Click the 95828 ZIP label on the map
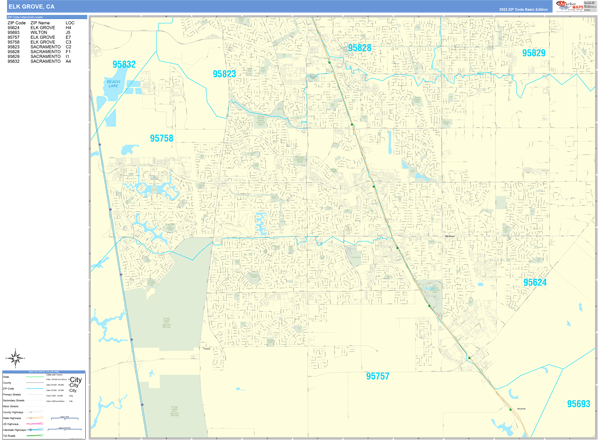 pyautogui.click(x=359, y=48)
